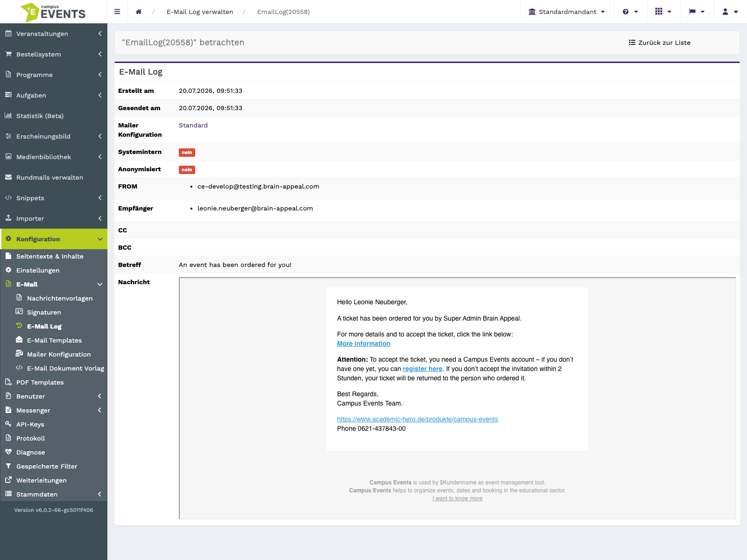This screenshot has height=560, width=747.
Task: Follow the More information link
Action: point(364,343)
